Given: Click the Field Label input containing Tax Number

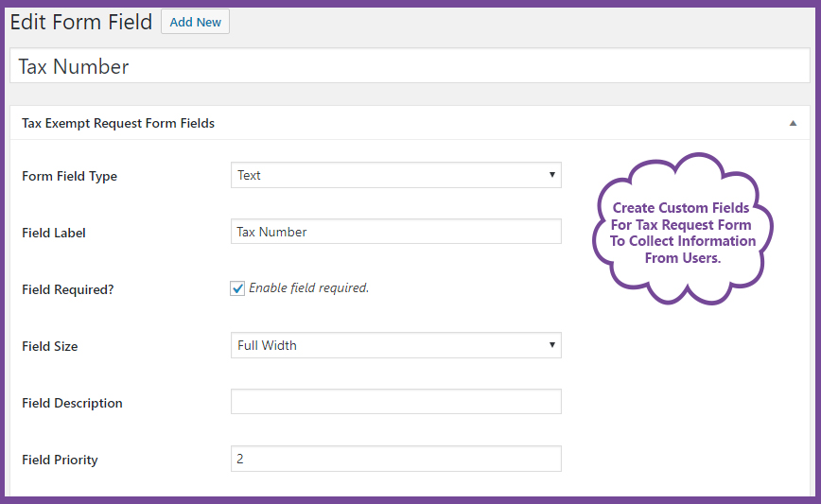Looking at the screenshot, I should (x=395, y=232).
